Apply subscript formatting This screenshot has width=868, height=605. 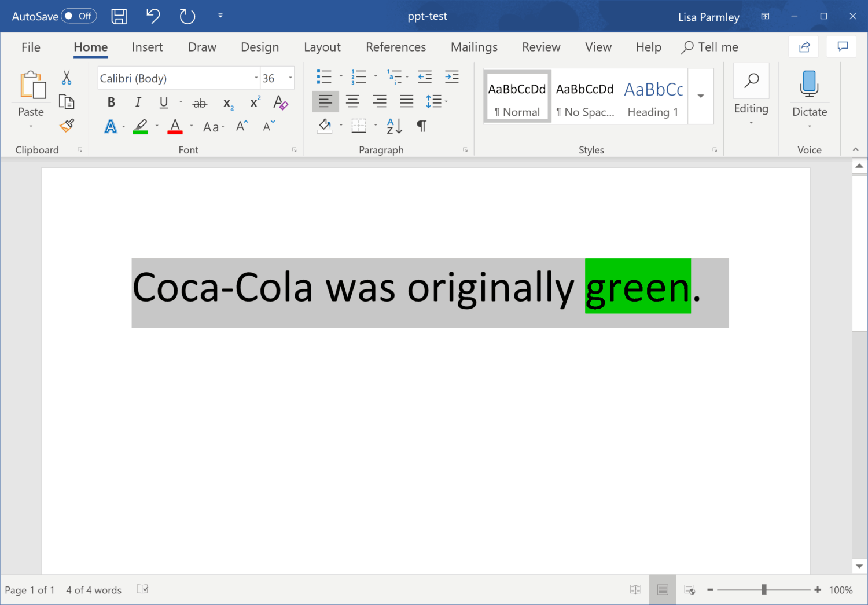(x=229, y=104)
